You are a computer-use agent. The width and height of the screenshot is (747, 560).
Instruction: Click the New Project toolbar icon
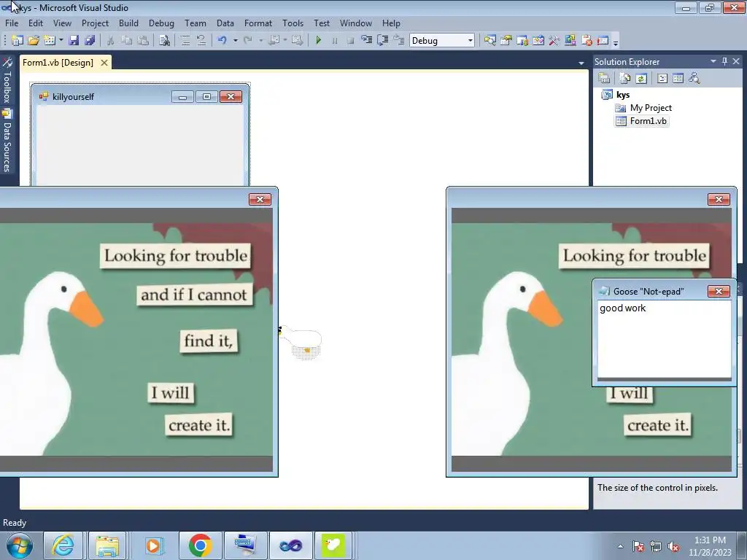click(18, 41)
